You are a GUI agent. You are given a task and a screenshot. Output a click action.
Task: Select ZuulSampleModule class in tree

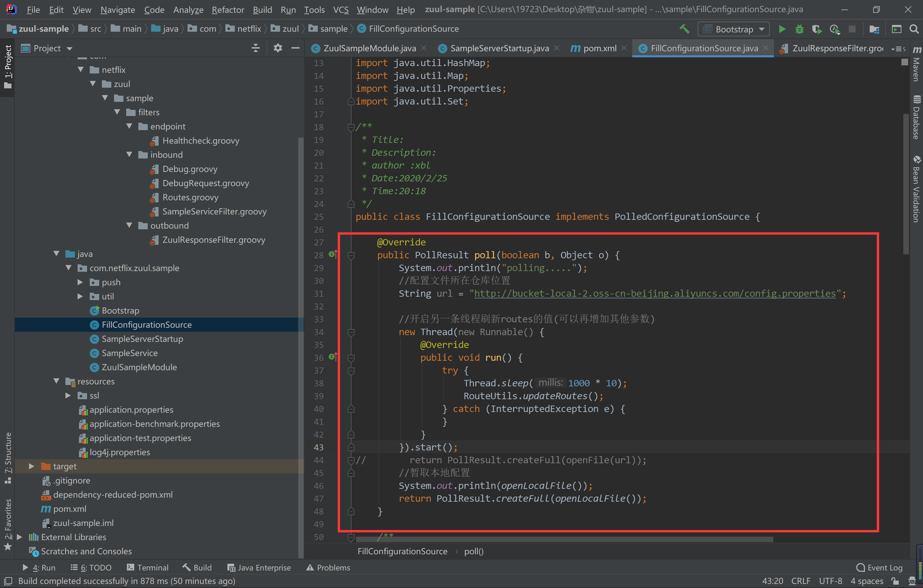pyautogui.click(x=139, y=367)
